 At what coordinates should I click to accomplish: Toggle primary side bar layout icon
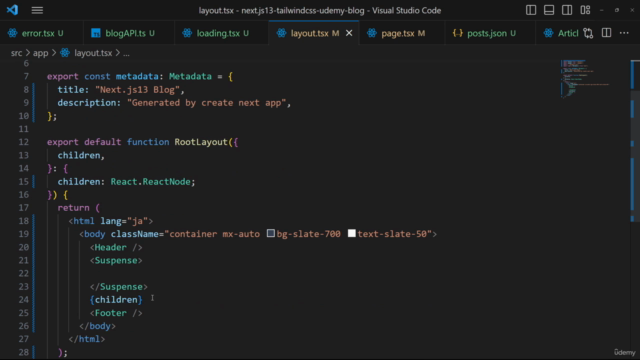coord(531,10)
